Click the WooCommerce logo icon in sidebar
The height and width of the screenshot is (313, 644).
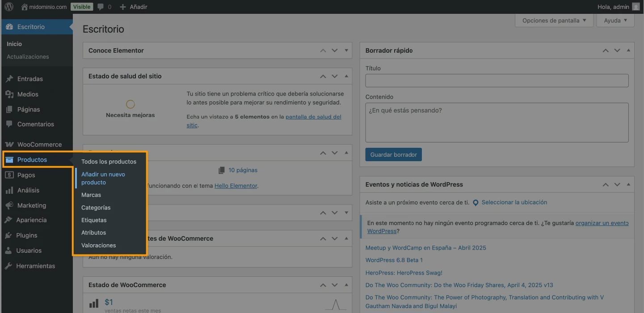(9, 145)
